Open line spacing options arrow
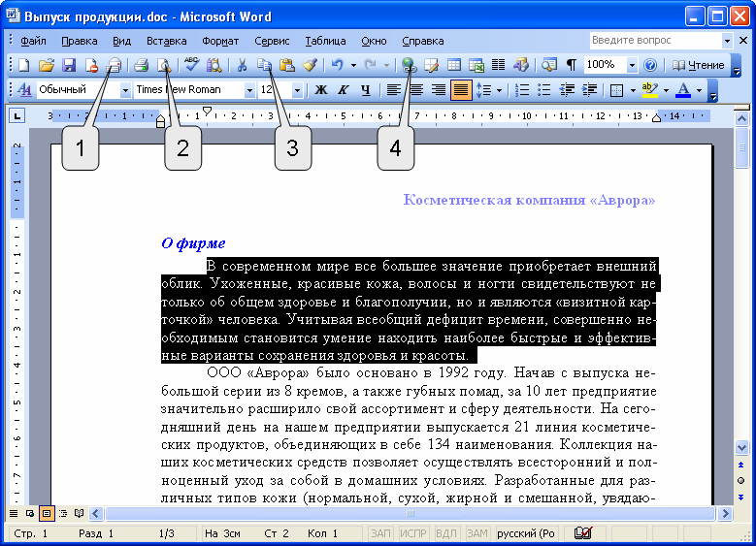The image size is (756, 546). pyautogui.click(x=499, y=89)
